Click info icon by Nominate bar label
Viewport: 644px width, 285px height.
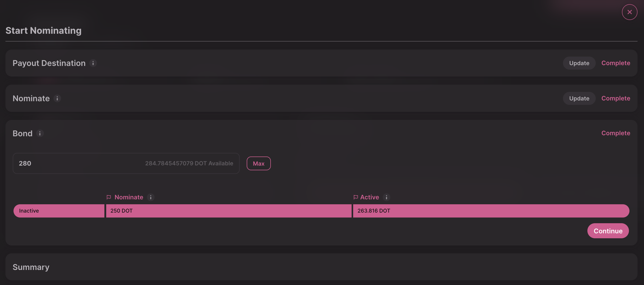click(151, 197)
